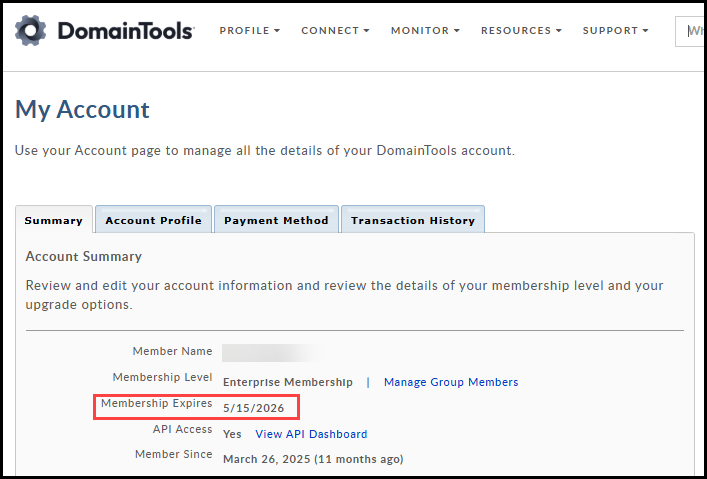Viewport: 707px width, 479px height.
Task: Click the Enterprise Membership level text
Action: 287,382
